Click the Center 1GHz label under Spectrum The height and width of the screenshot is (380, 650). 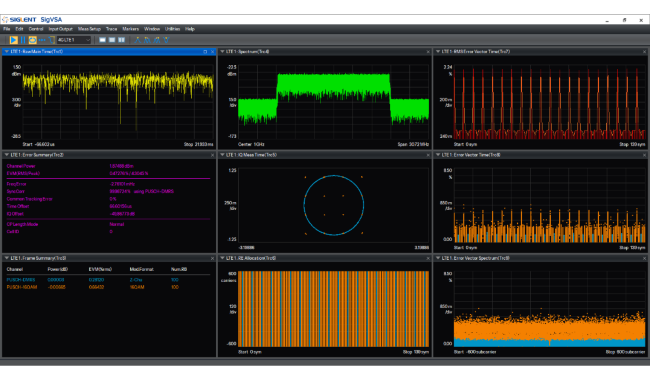tap(251, 145)
